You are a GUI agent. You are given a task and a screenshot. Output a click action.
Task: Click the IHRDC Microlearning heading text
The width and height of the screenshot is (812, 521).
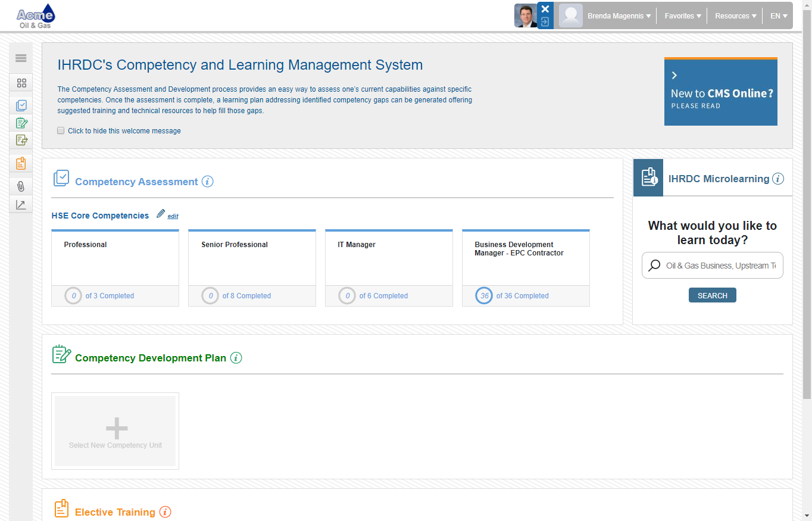pyautogui.click(x=719, y=179)
